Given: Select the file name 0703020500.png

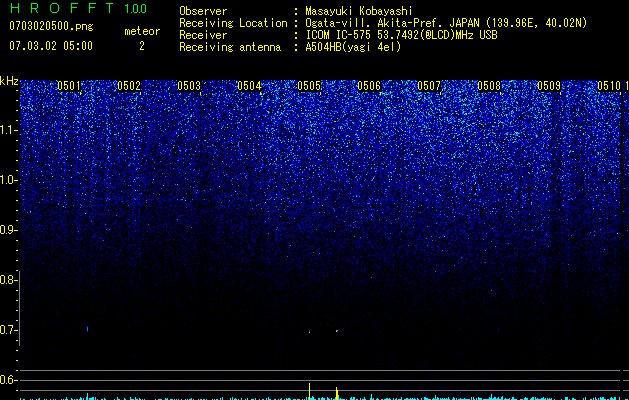Looking at the screenshot, I should tap(51, 27).
